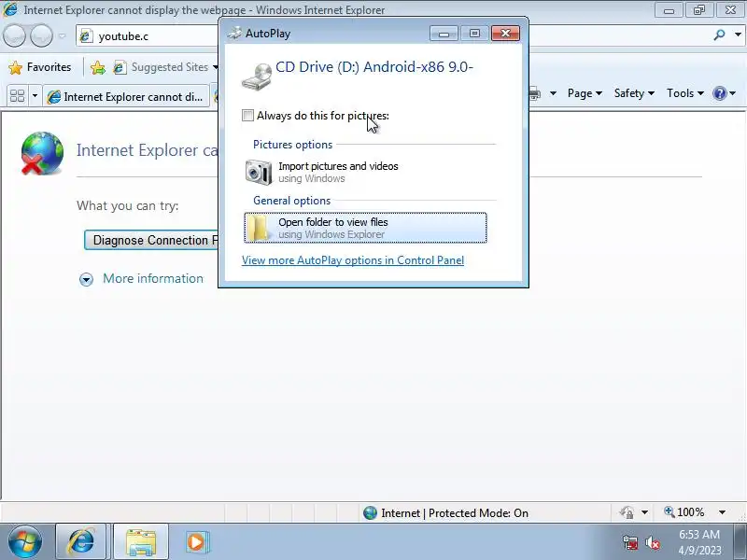Open the Windows Start menu orb
Screen dimensions: 747x560
(24, 541)
